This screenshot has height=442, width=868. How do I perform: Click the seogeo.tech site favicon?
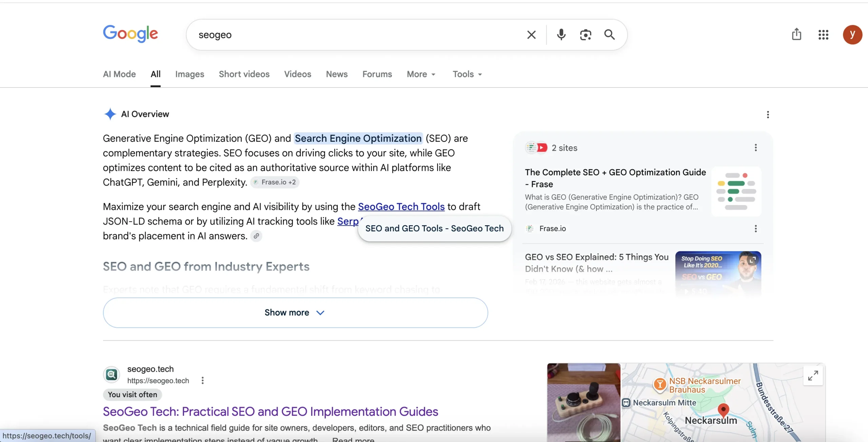click(112, 374)
